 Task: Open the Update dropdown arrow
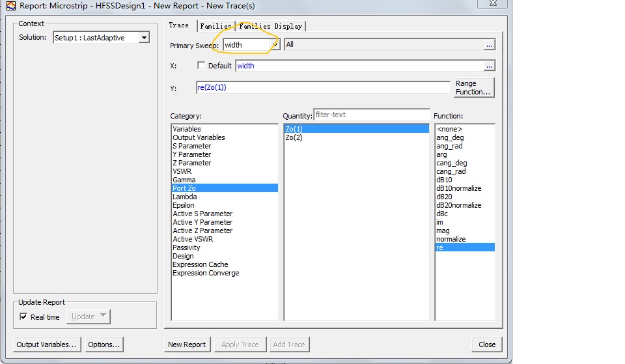[104, 316]
